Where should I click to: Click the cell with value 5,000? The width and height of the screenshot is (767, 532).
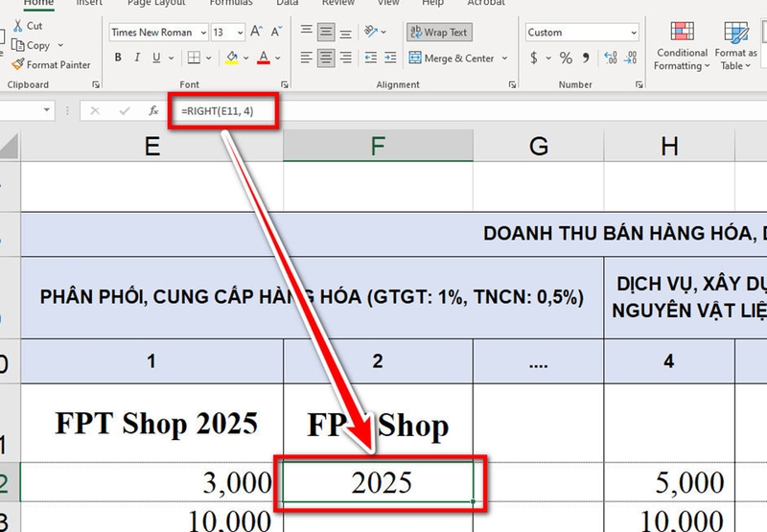coord(669,481)
